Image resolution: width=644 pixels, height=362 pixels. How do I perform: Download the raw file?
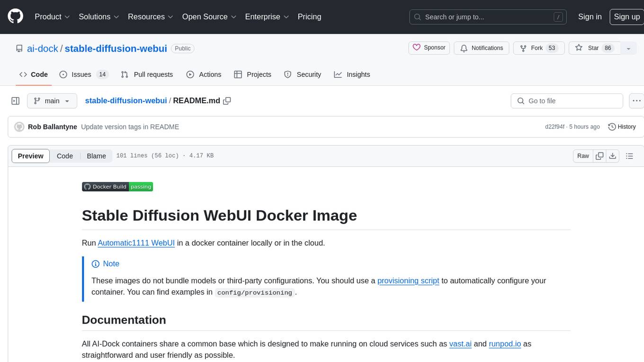612,156
